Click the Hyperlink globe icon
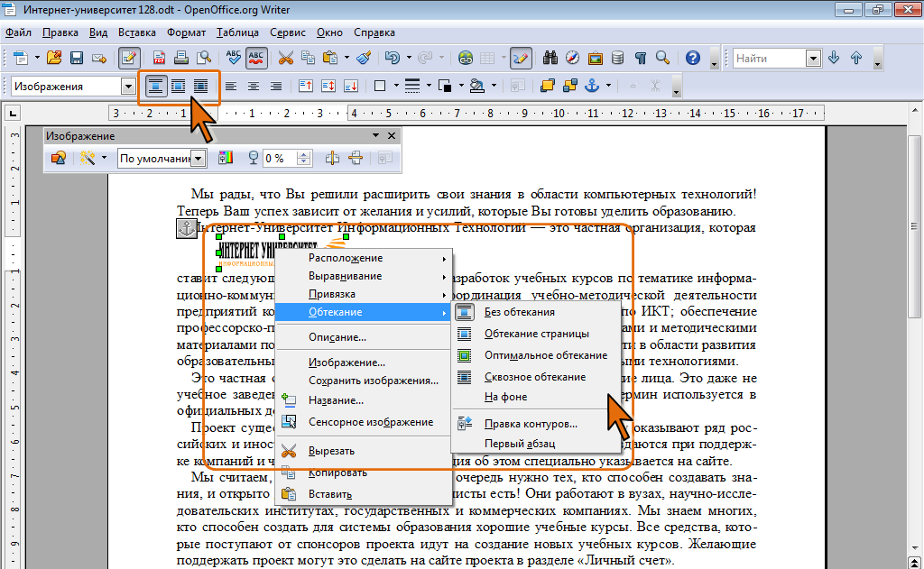 pos(466,58)
